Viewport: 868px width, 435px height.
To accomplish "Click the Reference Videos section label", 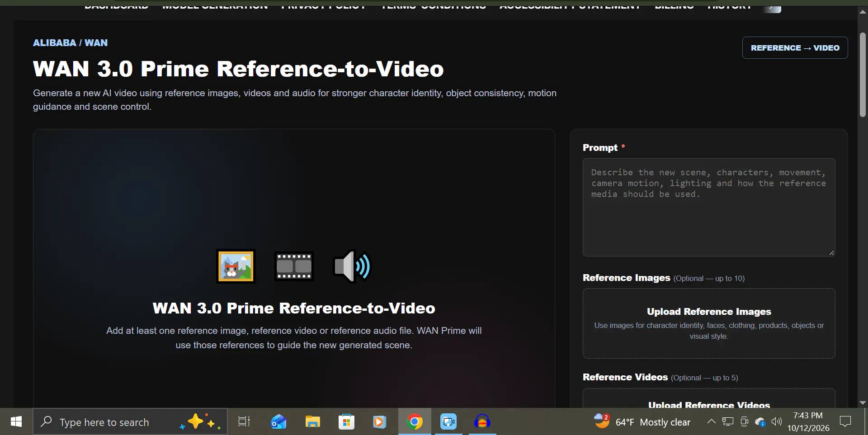I will click(x=625, y=377).
